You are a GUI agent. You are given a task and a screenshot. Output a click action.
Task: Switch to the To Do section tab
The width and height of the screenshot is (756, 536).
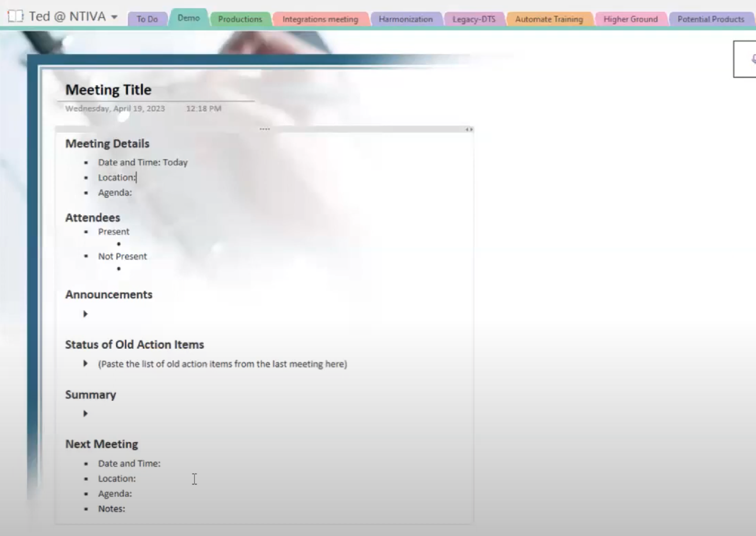pyautogui.click(x=147, y=19)
